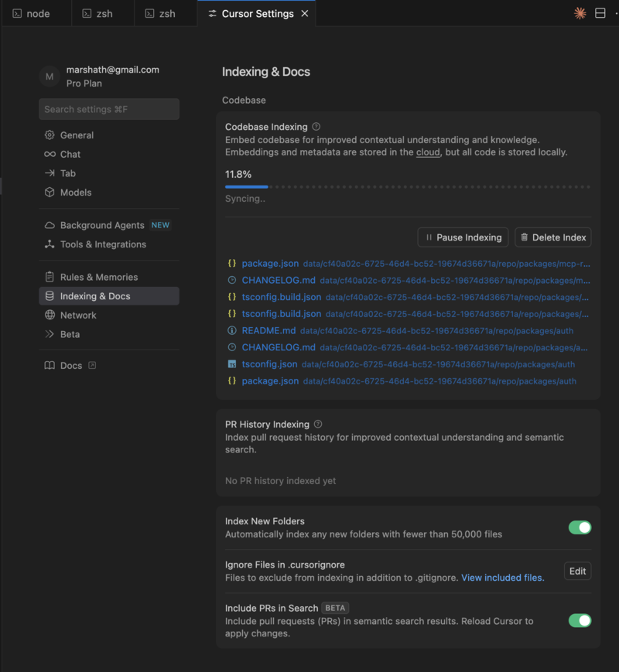
Task: Click the Tools & Integrations nodes icon
Action: pos(50,244)
